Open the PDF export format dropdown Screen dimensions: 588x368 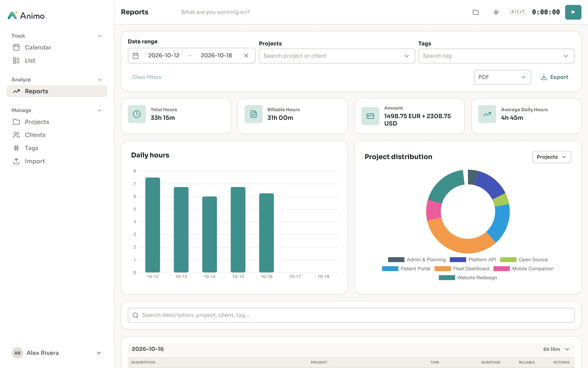point(502,77)
